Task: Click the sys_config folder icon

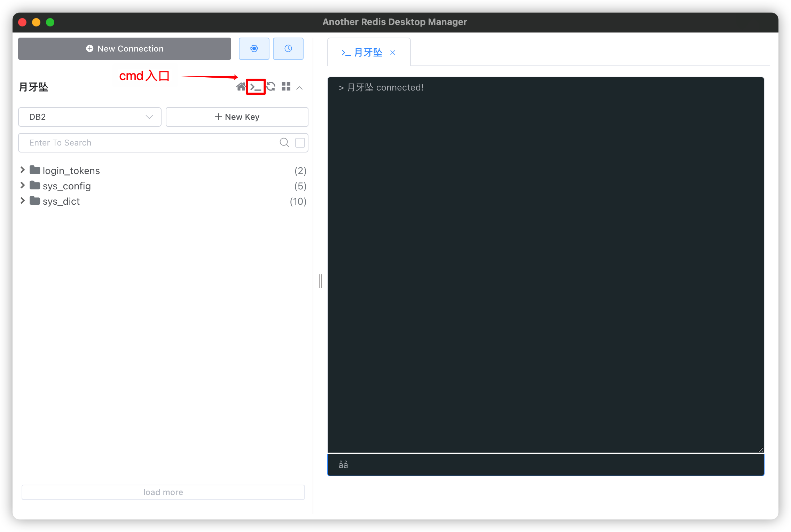Action: [35, 185]
